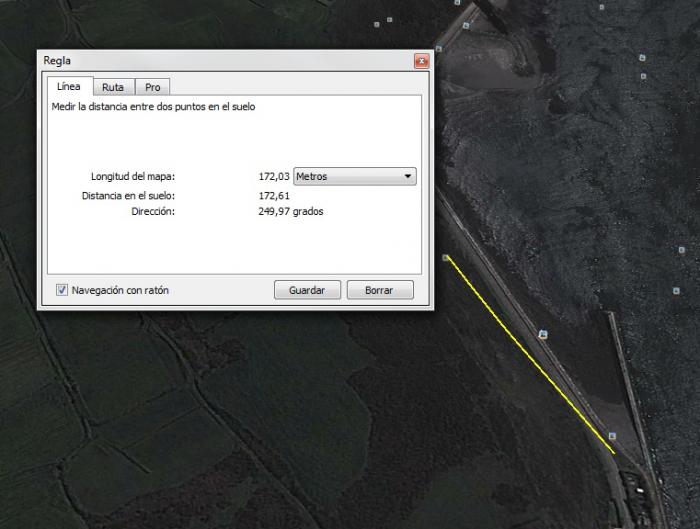Click the blue placemark icon on the pier
The width and height of the screenshot is (700, 529).
[543, 334]
